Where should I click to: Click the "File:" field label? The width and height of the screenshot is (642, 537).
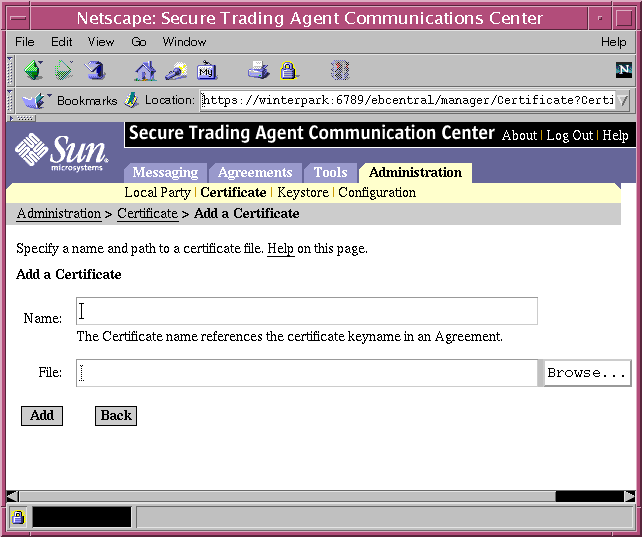[50, 372]
